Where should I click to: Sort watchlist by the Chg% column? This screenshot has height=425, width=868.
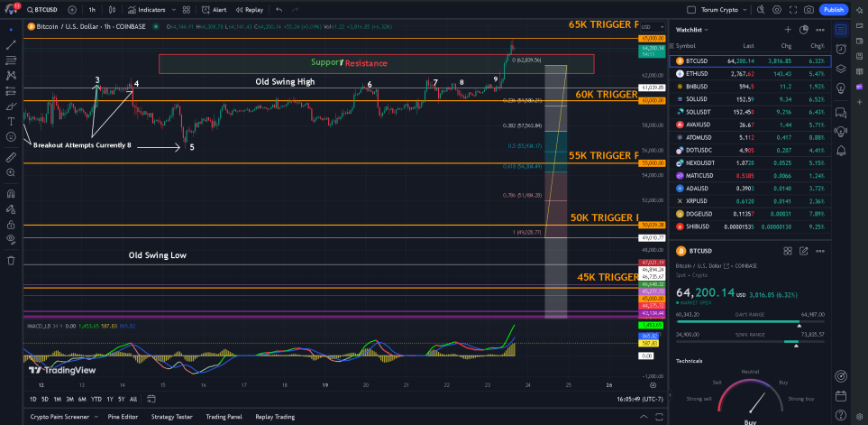click(818, 46)
